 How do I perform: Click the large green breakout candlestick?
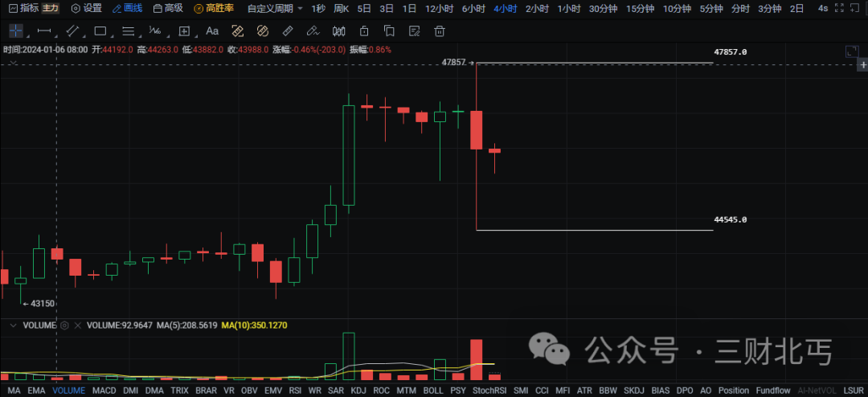[349, 155]
